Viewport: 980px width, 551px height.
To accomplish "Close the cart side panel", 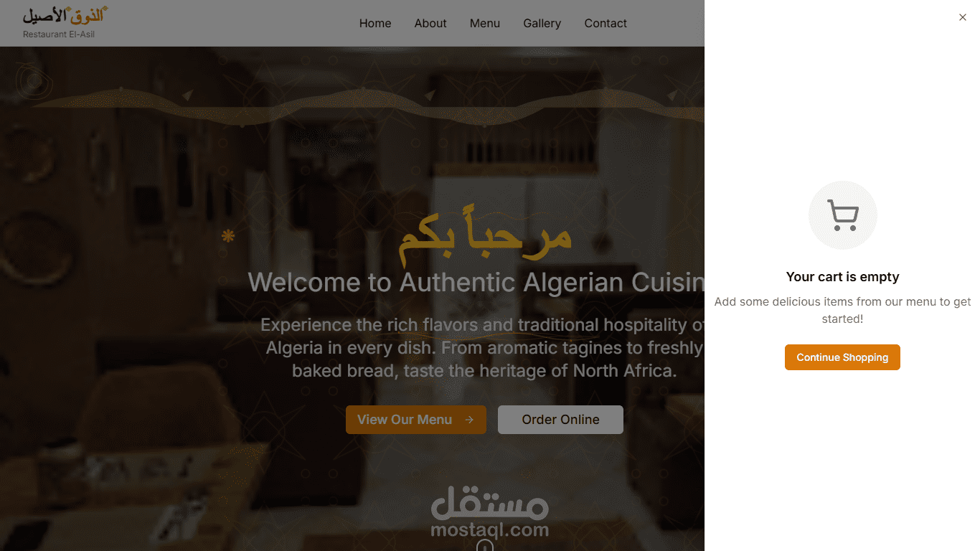I will coord(963,17).
